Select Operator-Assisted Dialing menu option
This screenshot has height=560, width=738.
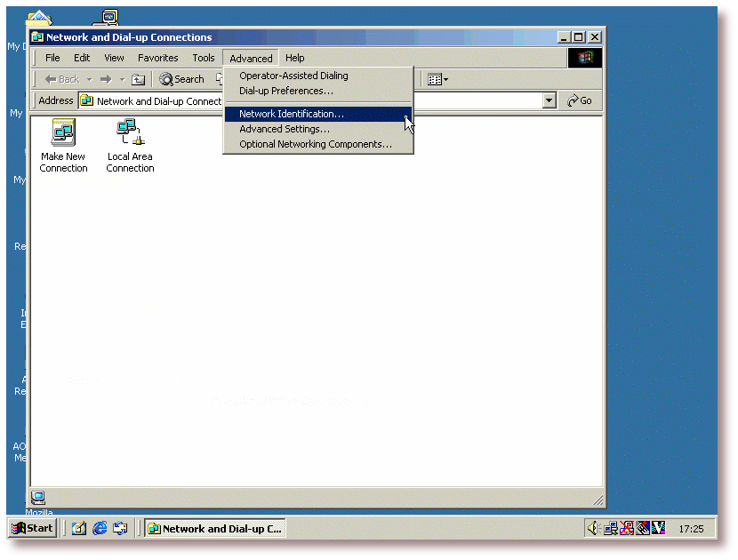pos(293,76)
